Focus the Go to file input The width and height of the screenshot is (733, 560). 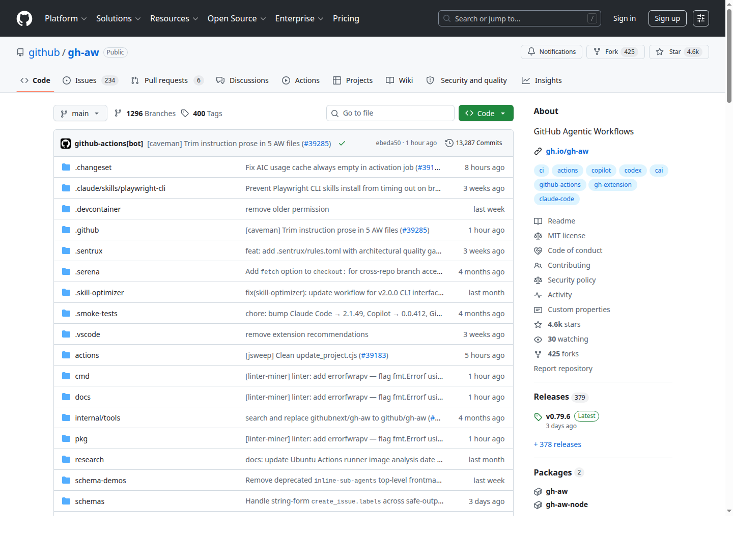coord(390,113)
